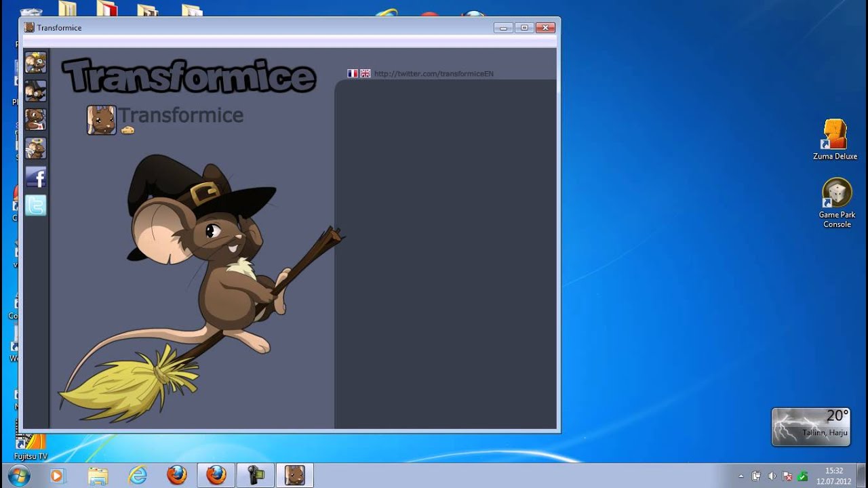Open the Game Park Console desktop shortcut

click(837, 203)
